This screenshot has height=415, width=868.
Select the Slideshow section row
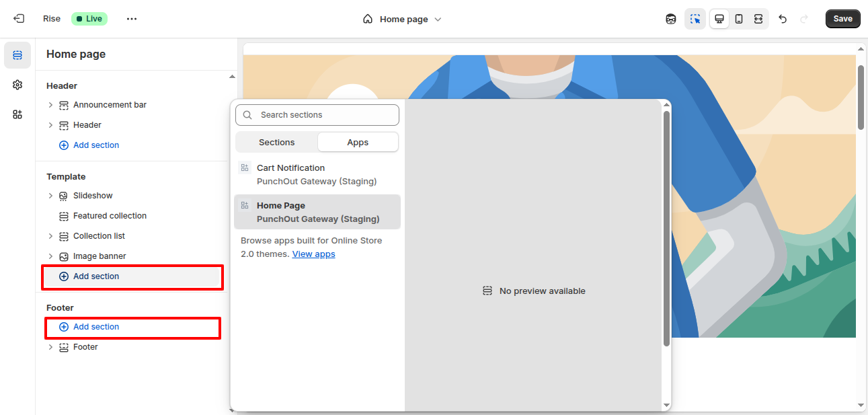pos(132,196)
